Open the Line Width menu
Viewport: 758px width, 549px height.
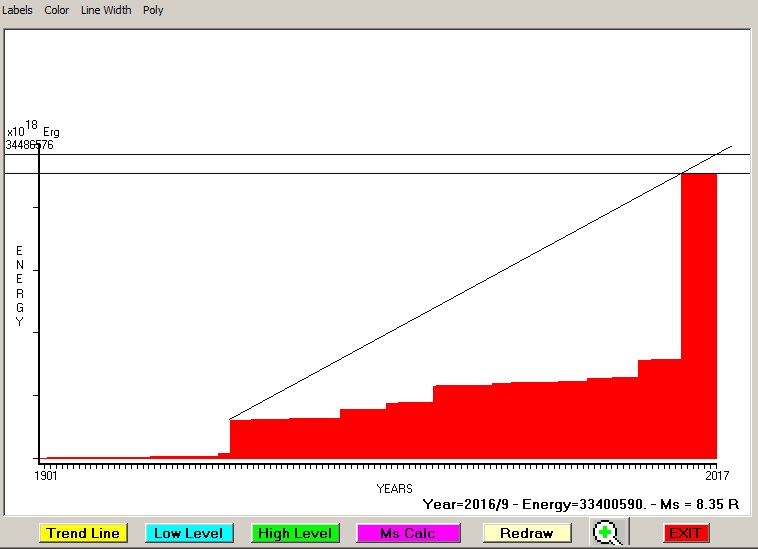coord(106,10)
